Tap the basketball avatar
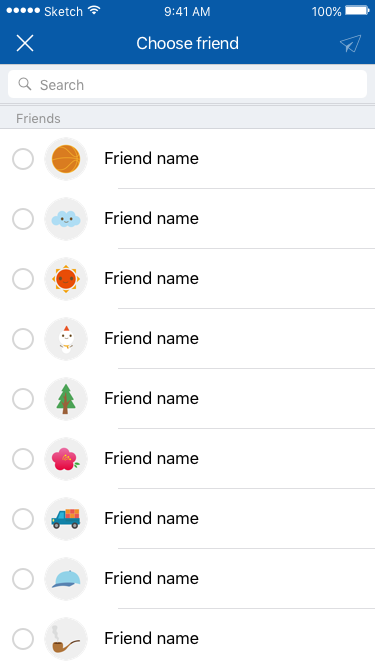This screenshot has width=375, height=667. pyautogui.click(x=66, y=159)
